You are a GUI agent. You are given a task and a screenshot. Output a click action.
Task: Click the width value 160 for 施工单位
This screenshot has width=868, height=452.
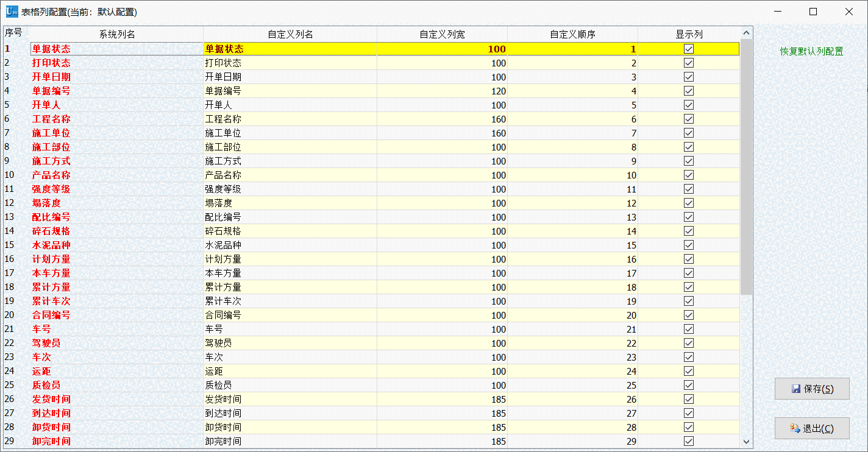tap(442, 133)
